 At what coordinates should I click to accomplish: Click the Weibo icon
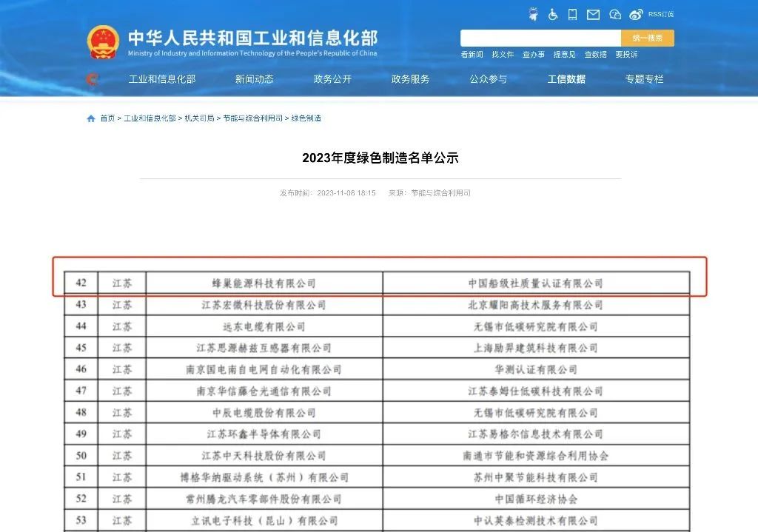pyautogui.click(x=636, y=15)
